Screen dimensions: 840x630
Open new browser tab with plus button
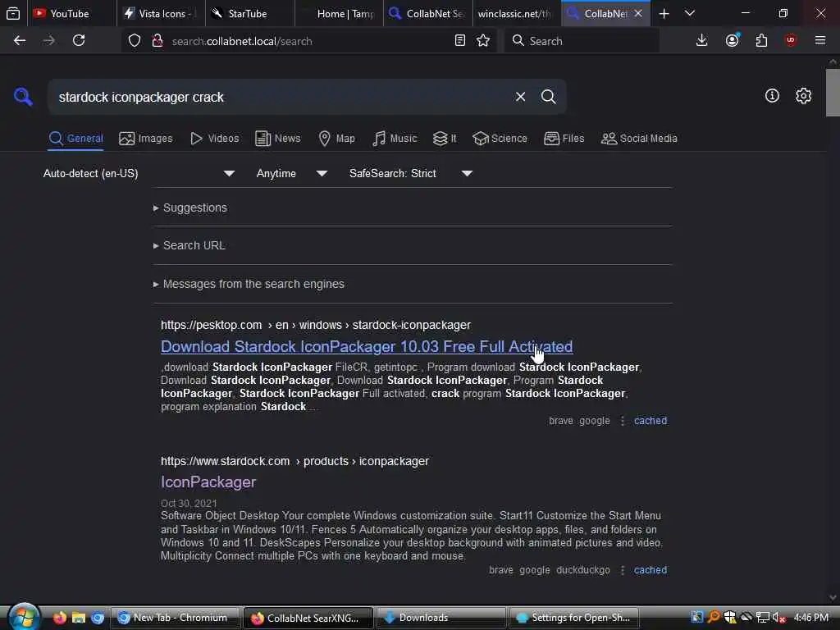coord(664,13)
